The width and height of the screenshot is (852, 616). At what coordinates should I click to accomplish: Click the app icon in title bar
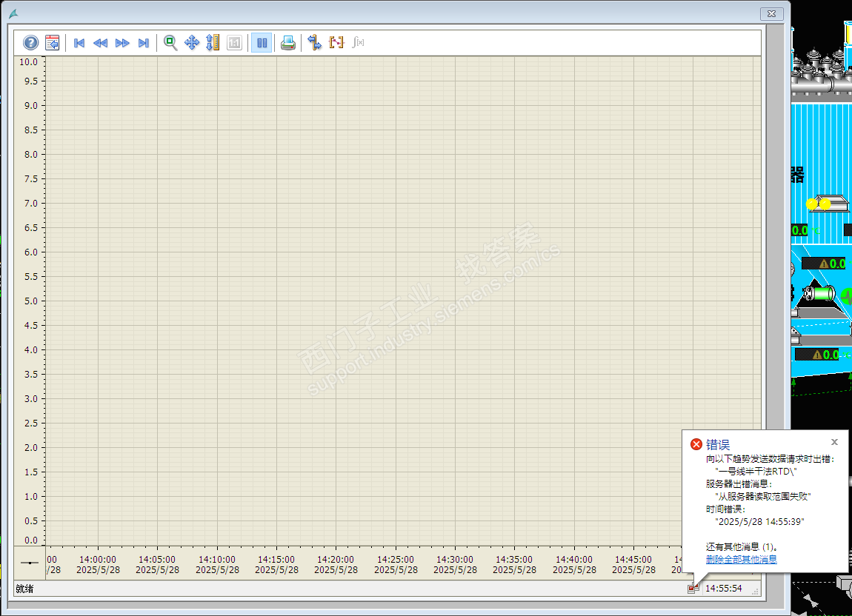point(14,13)
